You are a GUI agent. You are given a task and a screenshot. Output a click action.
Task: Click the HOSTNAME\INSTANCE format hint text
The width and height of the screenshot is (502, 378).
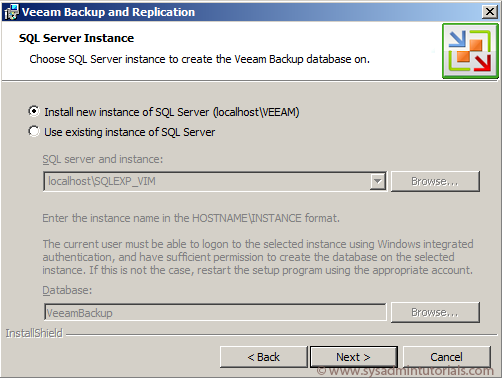tap(191, 218)
